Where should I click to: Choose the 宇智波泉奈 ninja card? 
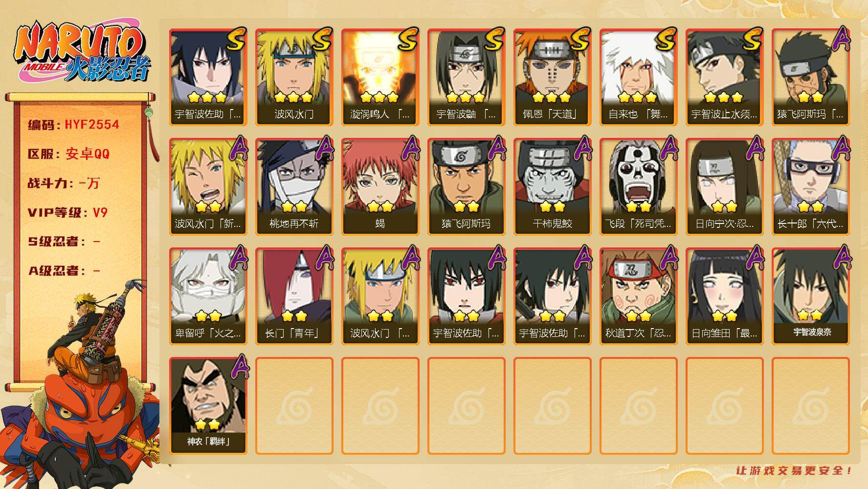[x=811, y=296]
